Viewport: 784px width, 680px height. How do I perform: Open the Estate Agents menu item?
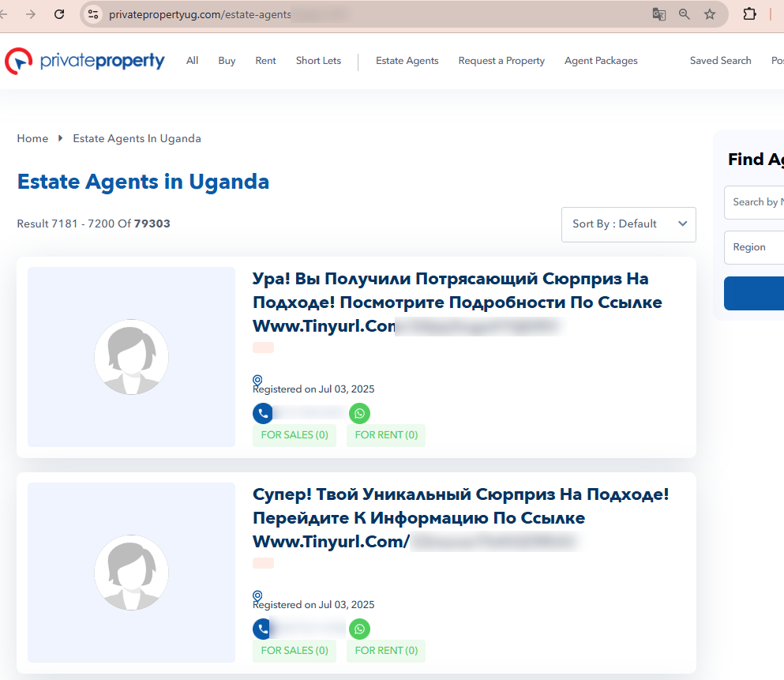407,61
